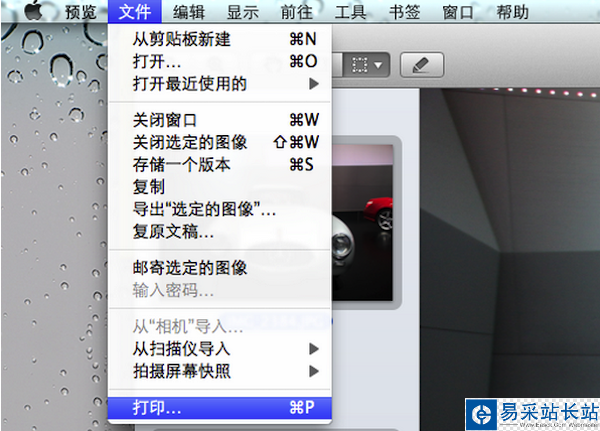This screenshot has height=431, width=600.
Task: Choose 复制 menu item
Action: tap(220, 187)
